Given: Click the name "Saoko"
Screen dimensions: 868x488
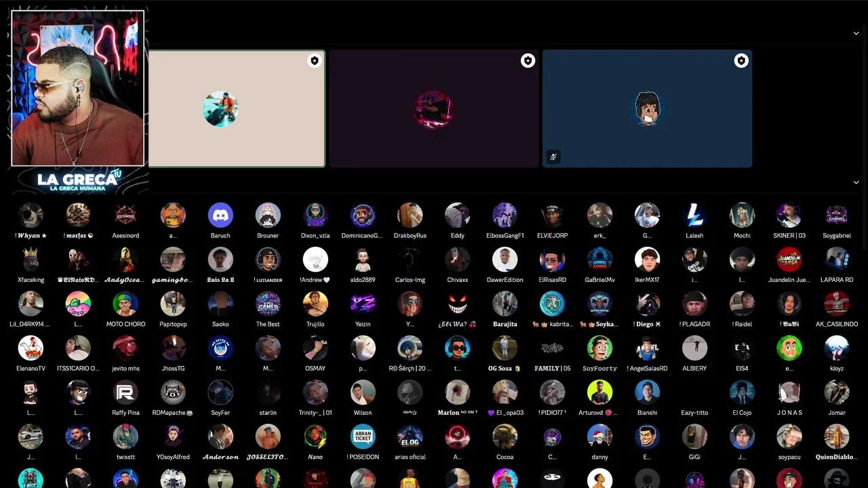Looking at the screenshot, I should point(220,324).
